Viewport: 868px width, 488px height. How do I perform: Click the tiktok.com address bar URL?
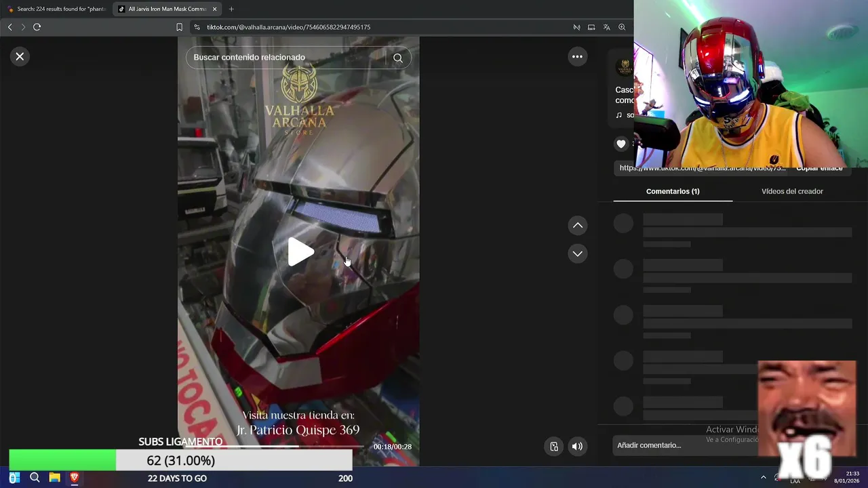(x=288, y=27)
